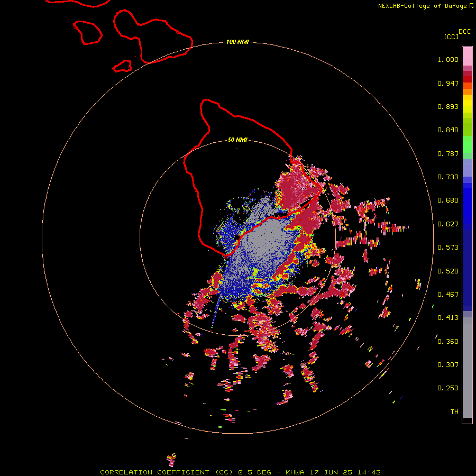Click the 0.253 legend value
Viewport: 476px width, 476px height.
point(448,388)
